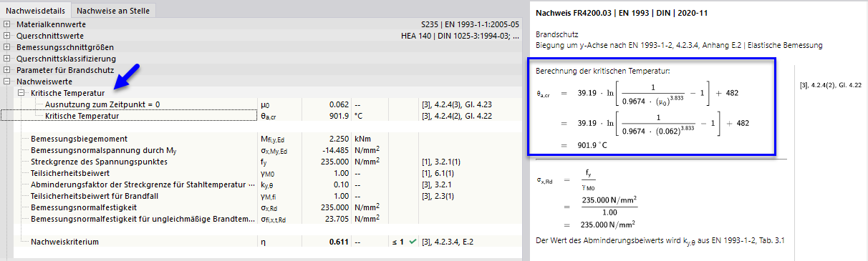Viewport: 868px width, 261px height.
Task: Collapse the Kritische Temperatur subgroup
Action: pos(21,93)
